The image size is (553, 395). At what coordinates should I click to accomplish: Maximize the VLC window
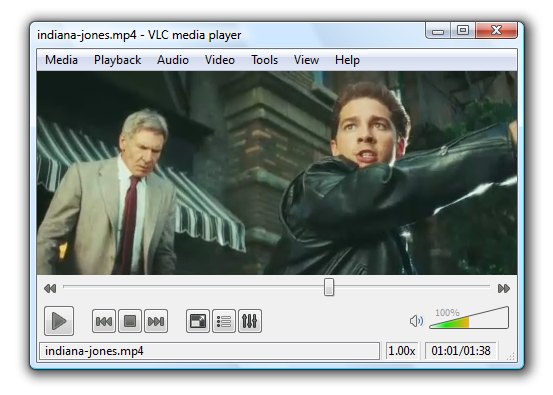463,30
